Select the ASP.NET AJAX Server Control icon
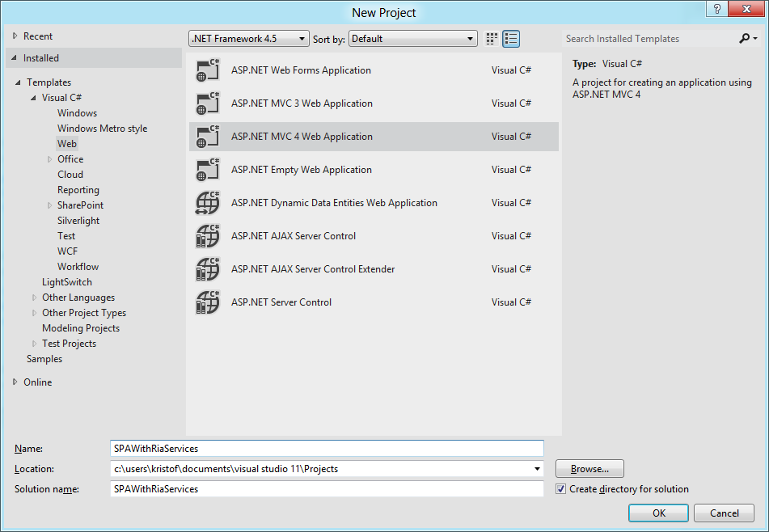Screen dimensions: 769x532 pos(208,235)
